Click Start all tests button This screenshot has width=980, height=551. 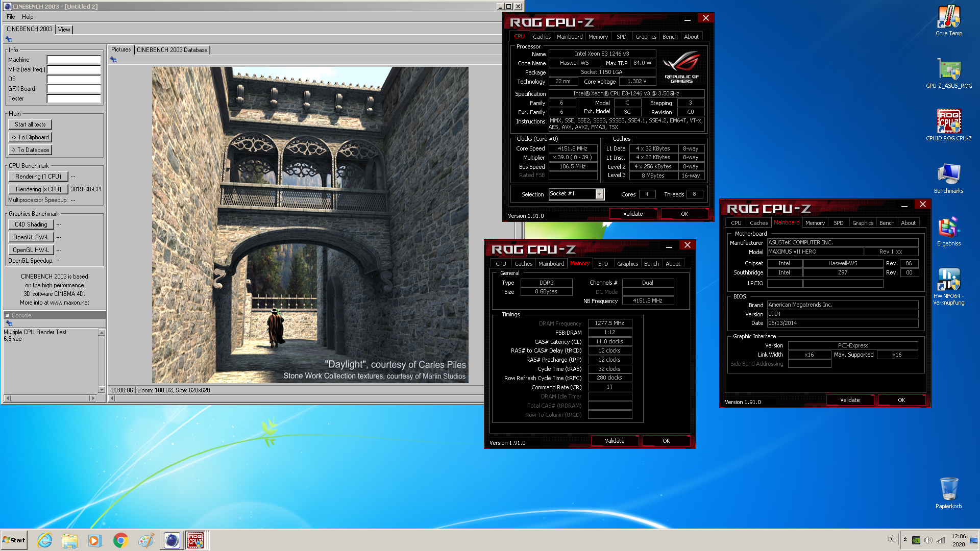[30, 124]
